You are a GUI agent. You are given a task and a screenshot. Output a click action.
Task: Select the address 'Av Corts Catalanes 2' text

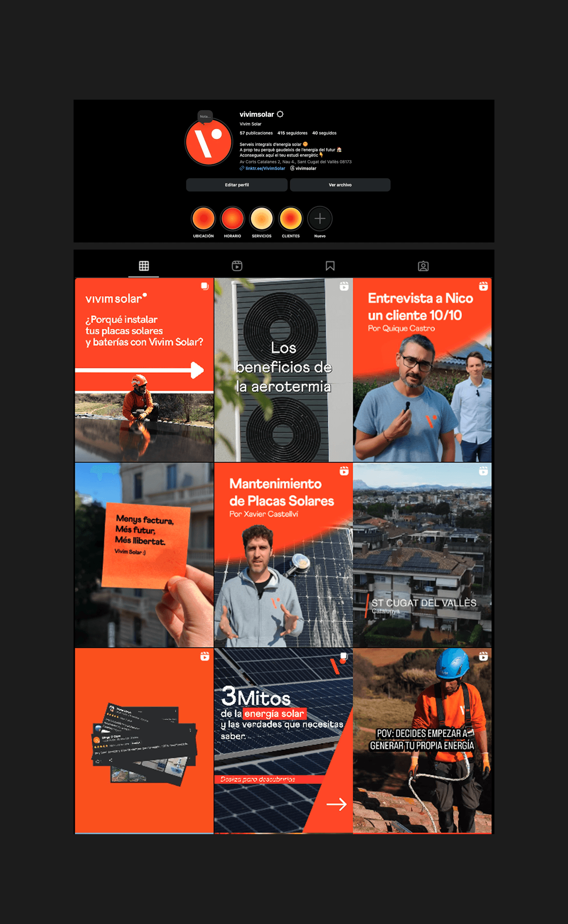coord(295,162)
